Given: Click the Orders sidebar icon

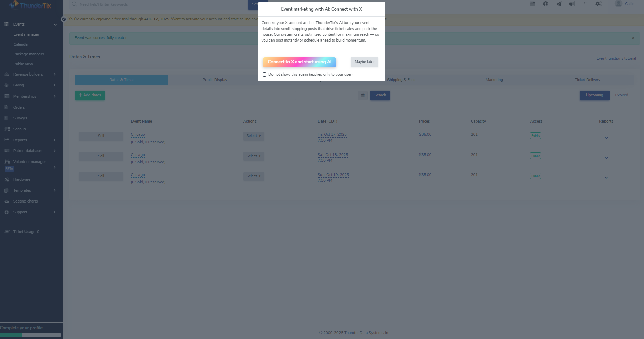Looking at the screenshot, I should tap(6, 107).
